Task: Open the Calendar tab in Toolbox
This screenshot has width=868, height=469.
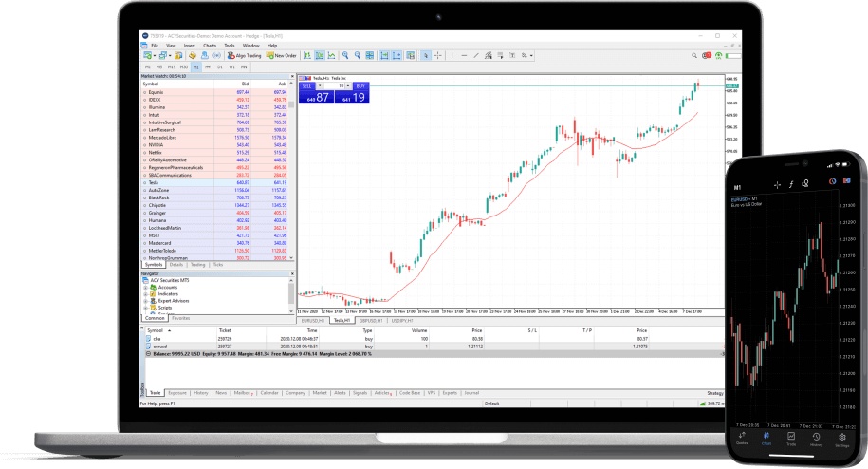Action: click(269, 393)
